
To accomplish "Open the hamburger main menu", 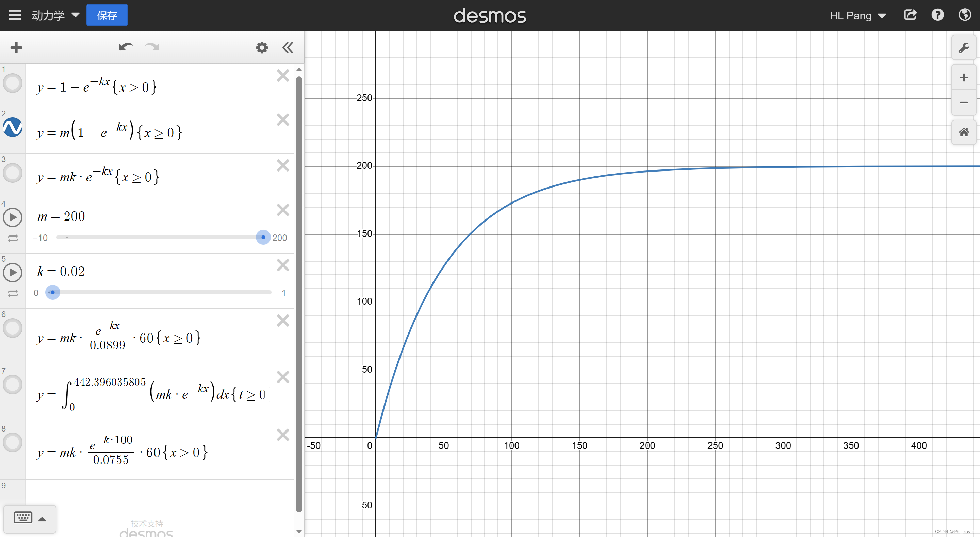I will coord(15,15).
